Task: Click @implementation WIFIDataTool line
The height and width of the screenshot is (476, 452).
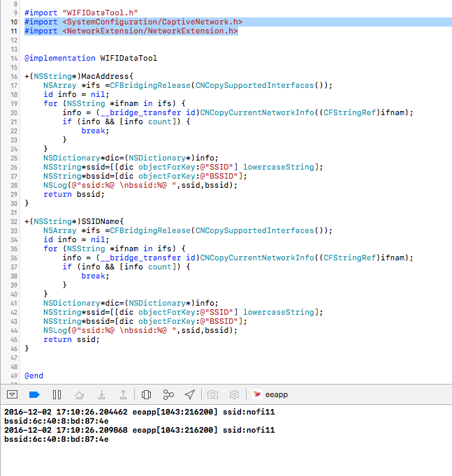Action: [x=91, y=58]
